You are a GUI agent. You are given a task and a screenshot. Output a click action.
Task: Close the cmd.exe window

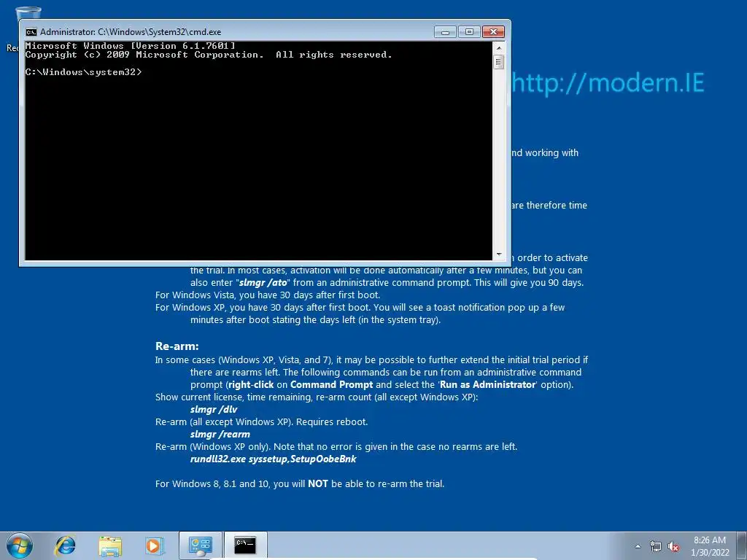click(493, 31)
